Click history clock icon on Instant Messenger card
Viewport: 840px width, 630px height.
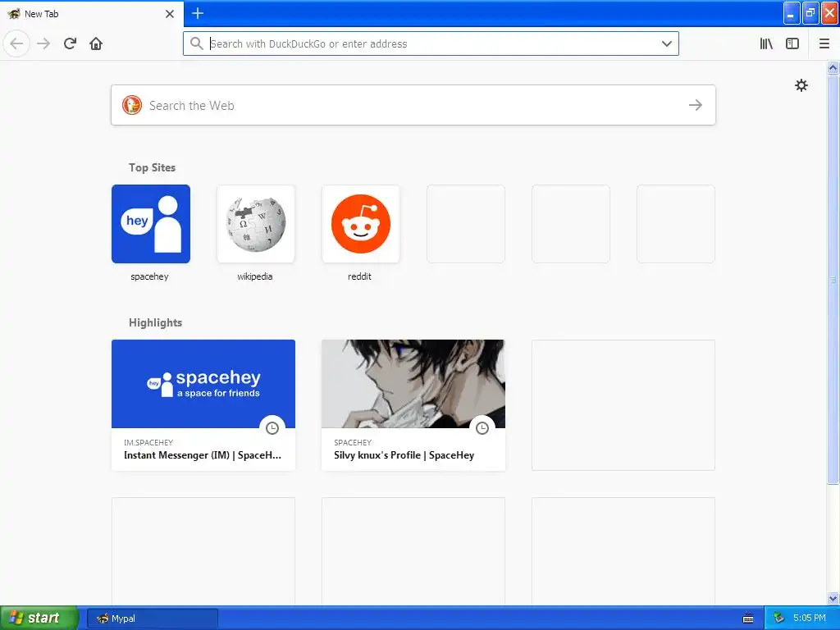pos(272,428)
